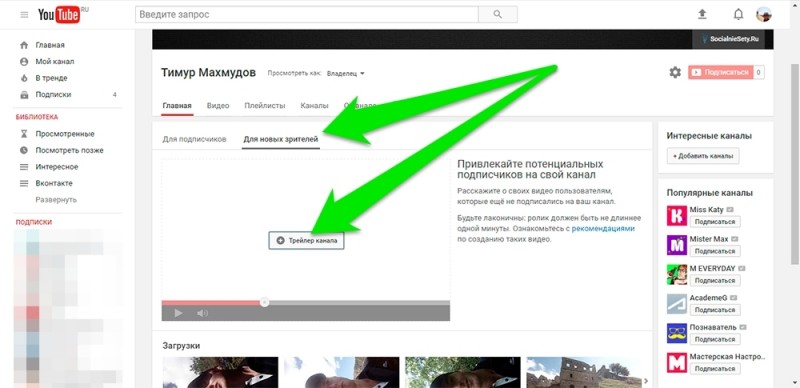Viewport: 800px width, 388px height.
Task: Click the Мой канал sidebar icon
Action: pyautogui.click(x=24, y=61)
